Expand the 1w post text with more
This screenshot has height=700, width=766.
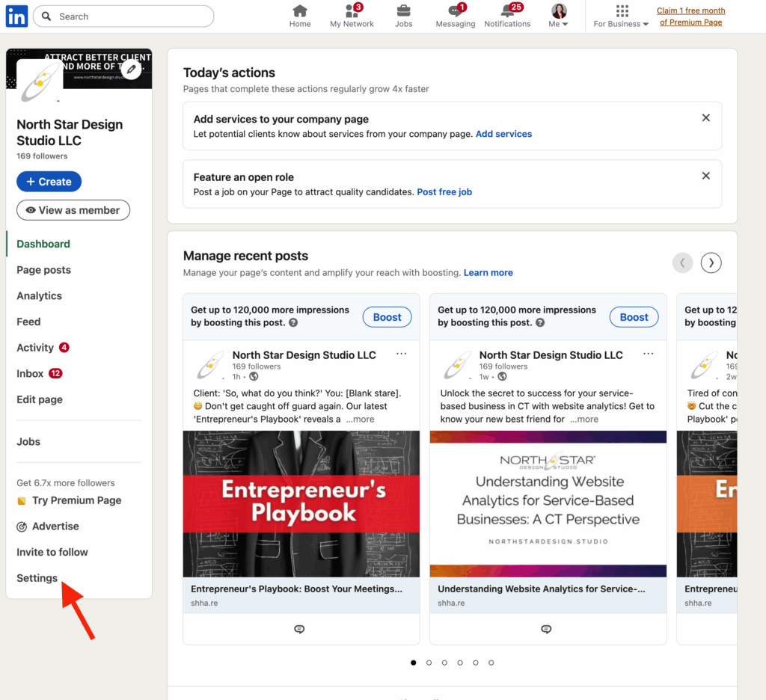tap(583, 419)
